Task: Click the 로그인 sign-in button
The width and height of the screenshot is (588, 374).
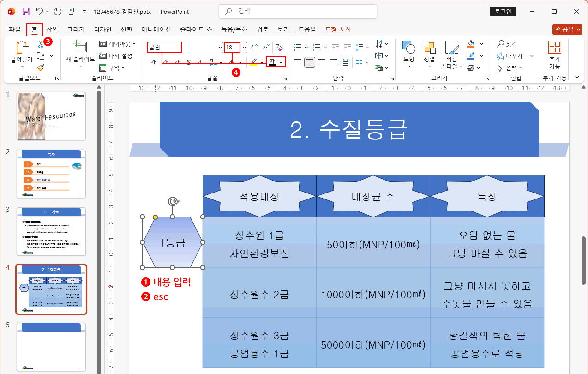Action: click(503, 11)
